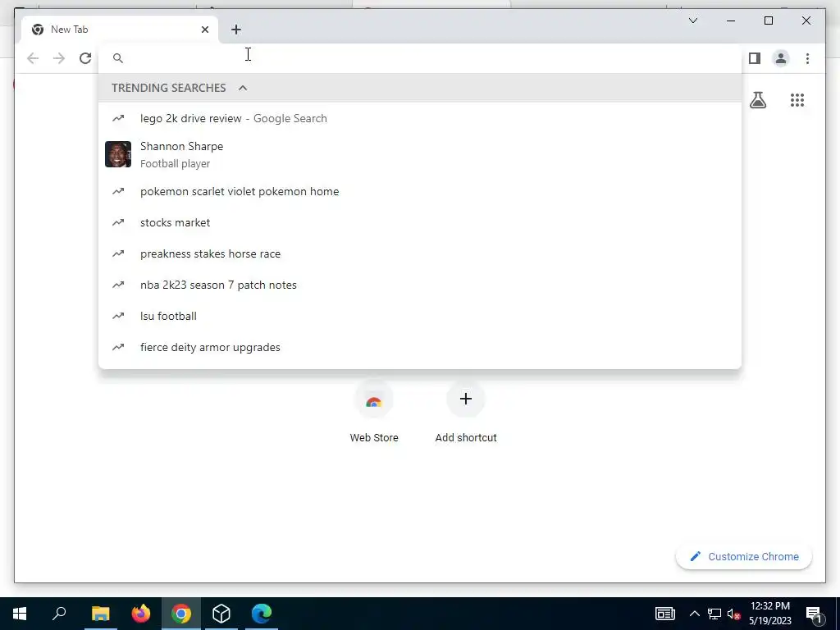Open the cube app on the taskbar

coord(221,614)
